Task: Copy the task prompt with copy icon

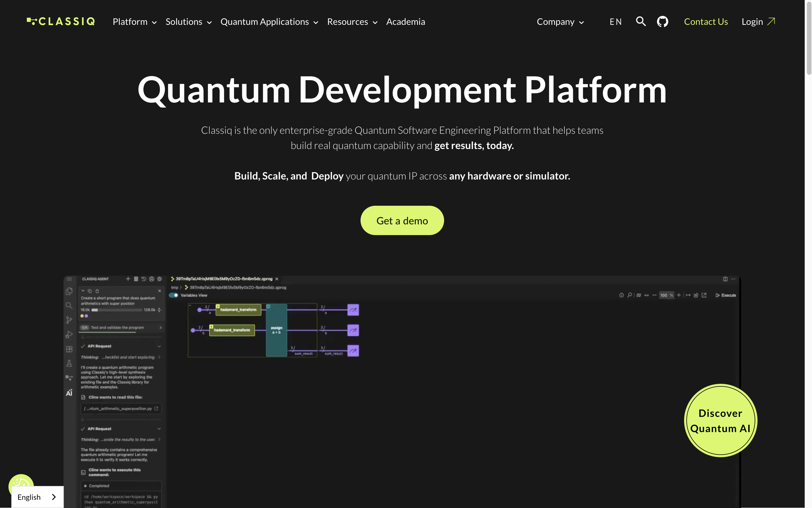Action: [90, 291]
